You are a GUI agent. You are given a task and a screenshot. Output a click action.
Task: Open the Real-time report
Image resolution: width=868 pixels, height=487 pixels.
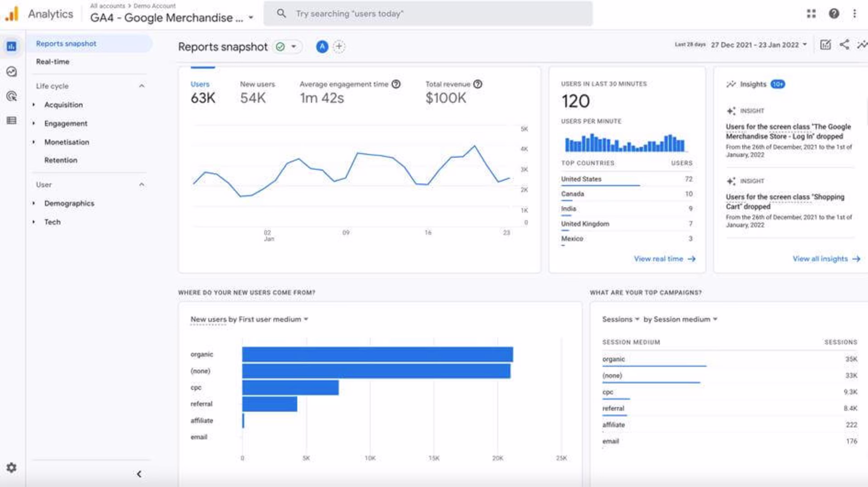tap(52, 62)
